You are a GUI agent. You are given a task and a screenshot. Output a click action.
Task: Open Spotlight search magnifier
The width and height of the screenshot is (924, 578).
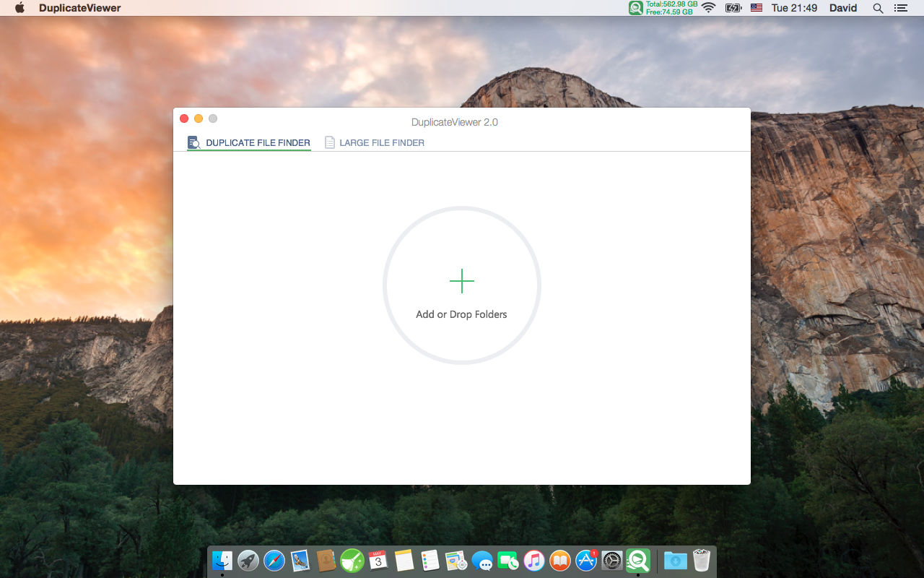(x=878, y=8)
